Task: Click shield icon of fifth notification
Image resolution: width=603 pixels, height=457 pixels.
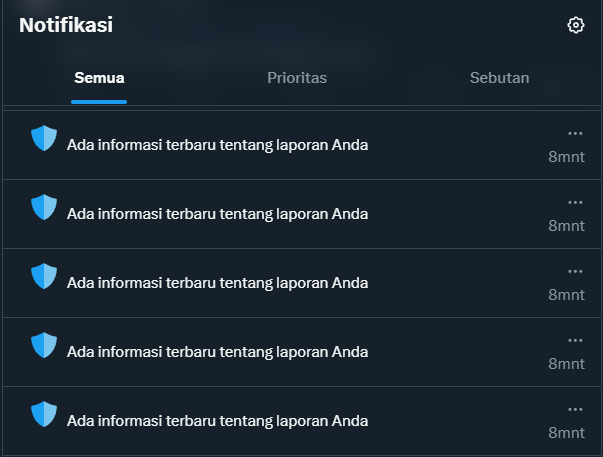Action: point(44,414)
